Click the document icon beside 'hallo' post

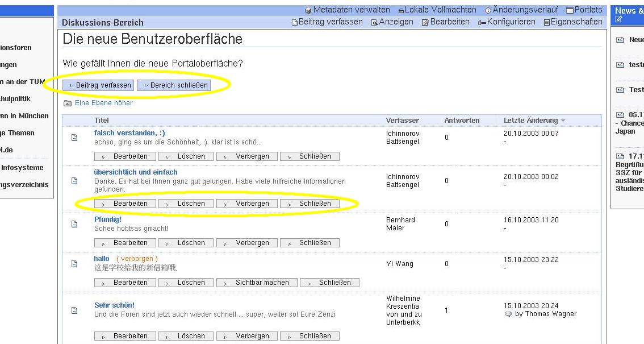point(74,264)
